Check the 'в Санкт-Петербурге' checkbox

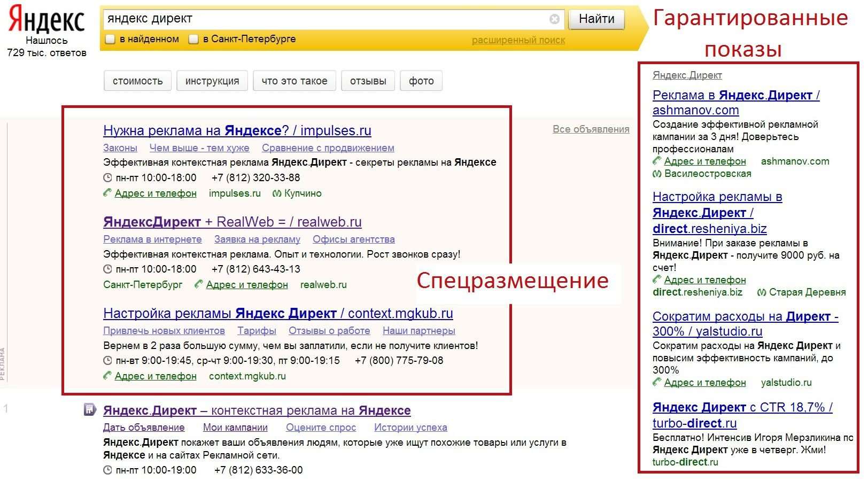[x=193, y=39]
